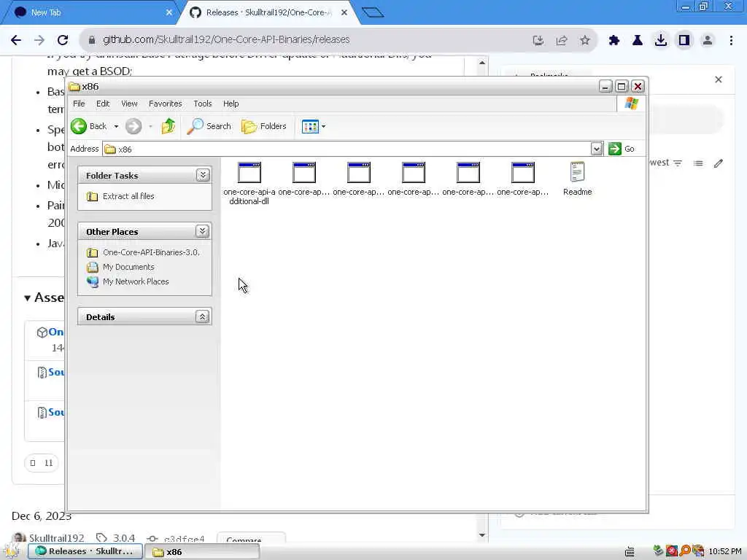Click the taskbar clock showing 10:52 PM
This screenshot has height=560, width=747.
pyautogui.click(x=725, y=551)
